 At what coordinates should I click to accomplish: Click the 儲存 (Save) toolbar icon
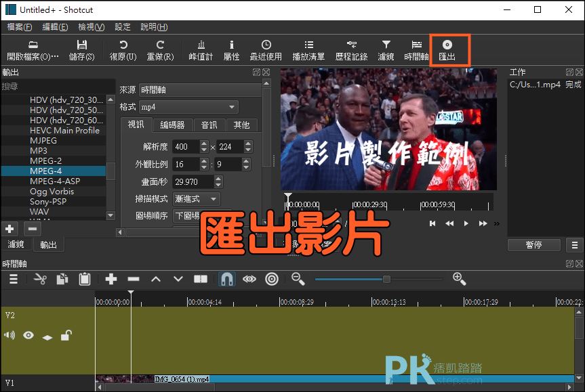click(x=82, y=50)
